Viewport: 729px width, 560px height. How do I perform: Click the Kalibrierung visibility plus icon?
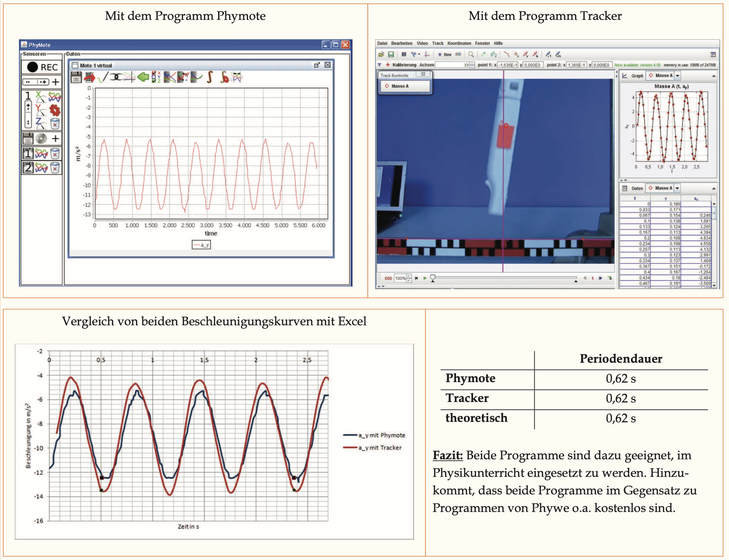coord(388,65)
